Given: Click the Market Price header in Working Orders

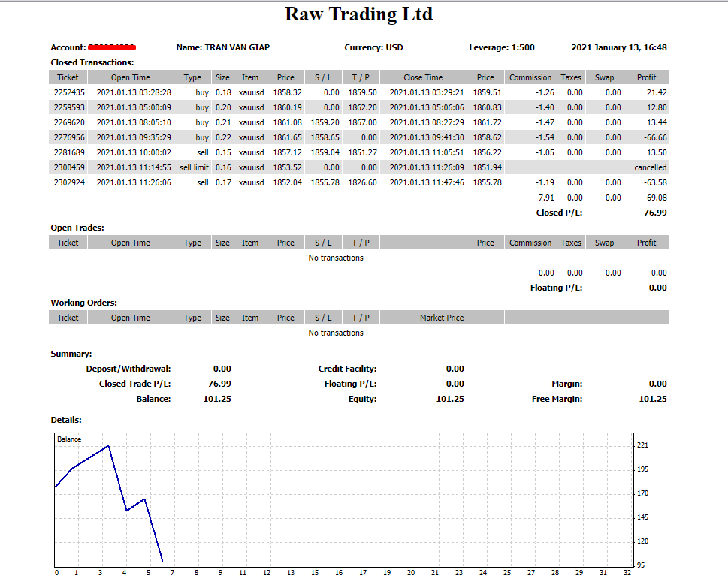Looking at the screenshot, I should click(x=442, y=318).
